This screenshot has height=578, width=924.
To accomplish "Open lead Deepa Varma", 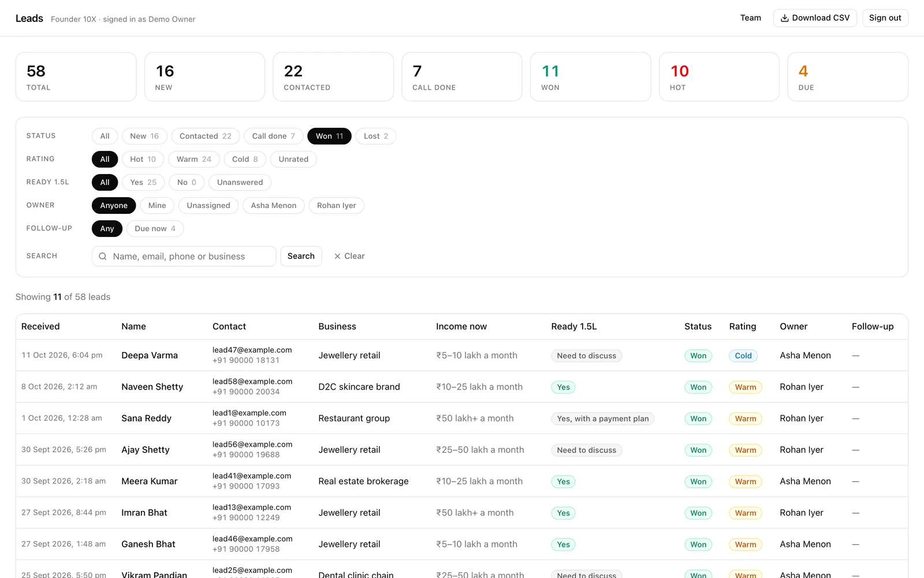I will (150, 355).
